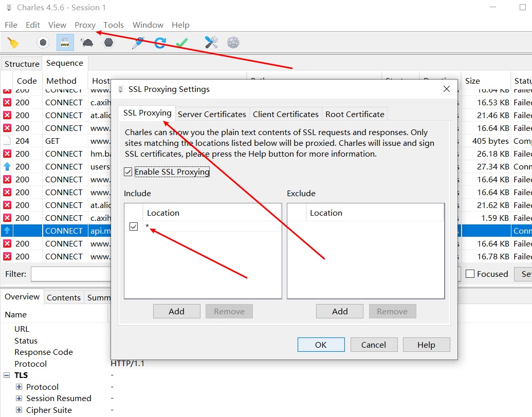This screenshot has height=417, width=532.
Task: Clear the session with the broom icon
Action: (13, 43)
